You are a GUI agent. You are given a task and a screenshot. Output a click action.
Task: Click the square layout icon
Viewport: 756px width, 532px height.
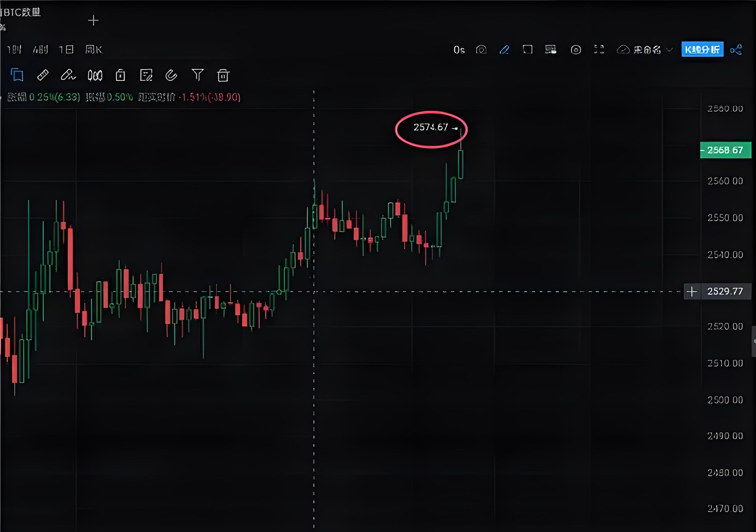point(527,49)
